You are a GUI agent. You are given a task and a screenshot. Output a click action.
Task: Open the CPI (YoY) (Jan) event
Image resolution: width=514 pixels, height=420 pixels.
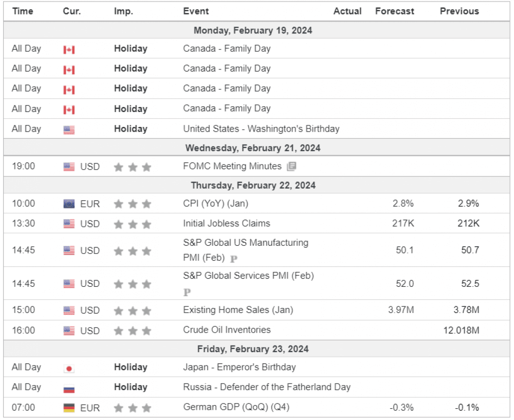tap(216, 204)
